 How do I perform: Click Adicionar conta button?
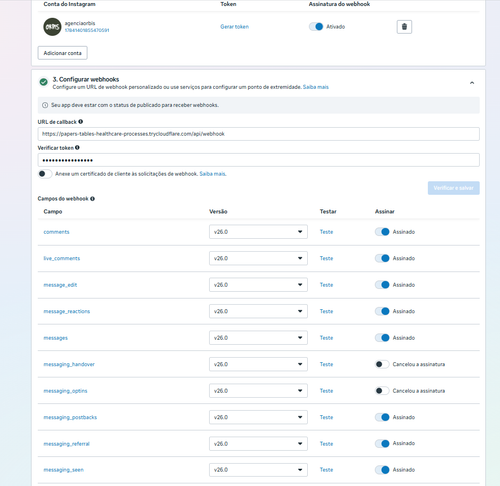click(62, 53)
